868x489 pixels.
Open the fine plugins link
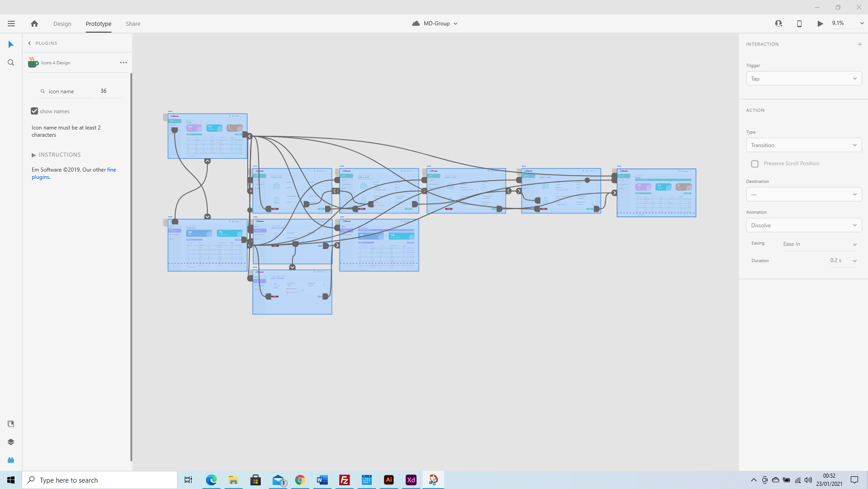[x=111, y=170]
